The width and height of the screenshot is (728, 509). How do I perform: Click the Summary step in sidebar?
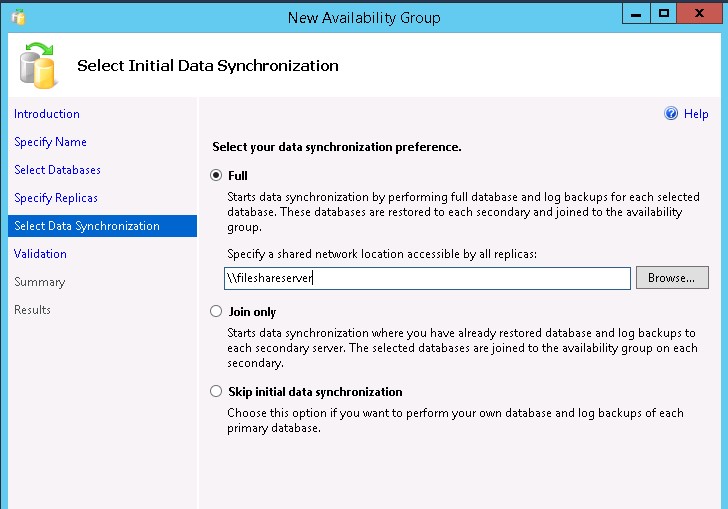click(39, 282)
